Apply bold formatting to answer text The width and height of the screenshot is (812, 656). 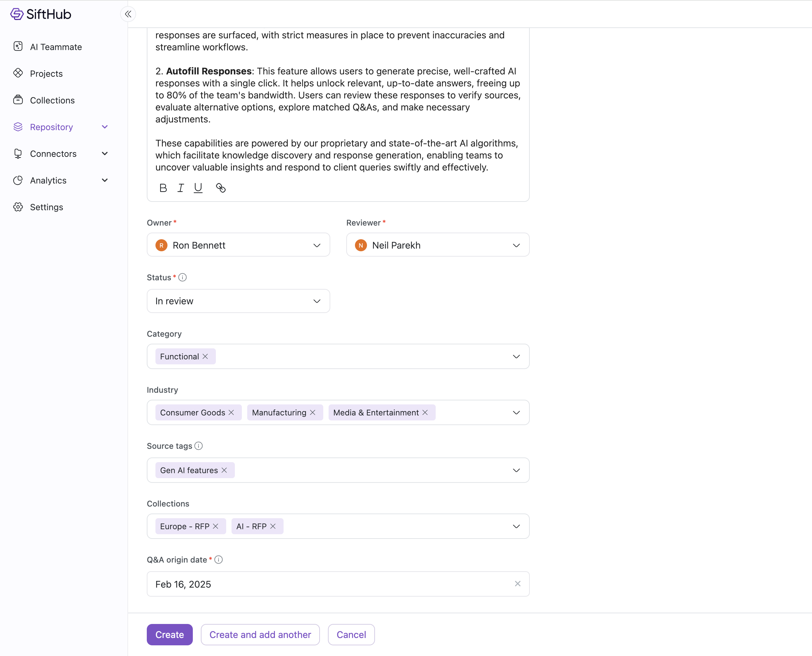[163, 188]
